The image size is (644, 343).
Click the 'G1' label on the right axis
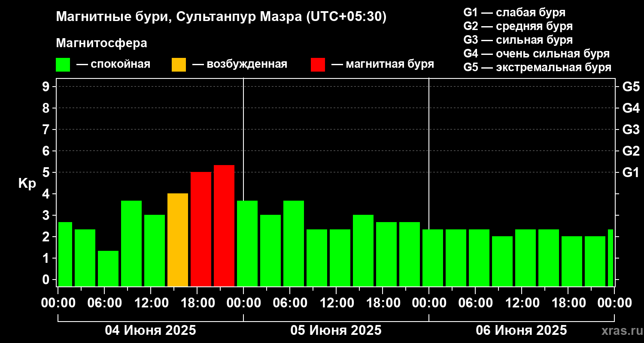click(631, 172)
